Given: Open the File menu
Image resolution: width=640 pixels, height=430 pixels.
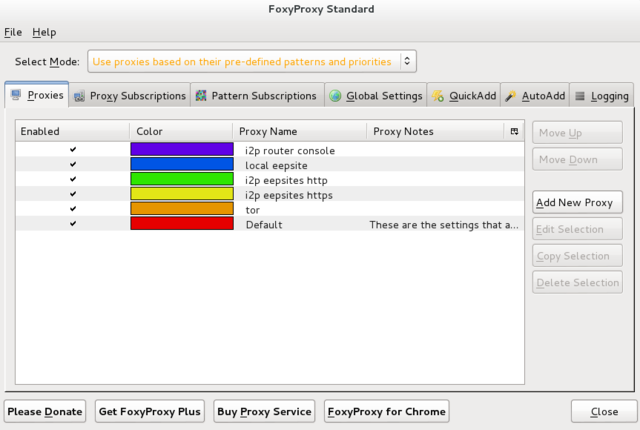Looking at the screenshot, I should pos(13,32).
